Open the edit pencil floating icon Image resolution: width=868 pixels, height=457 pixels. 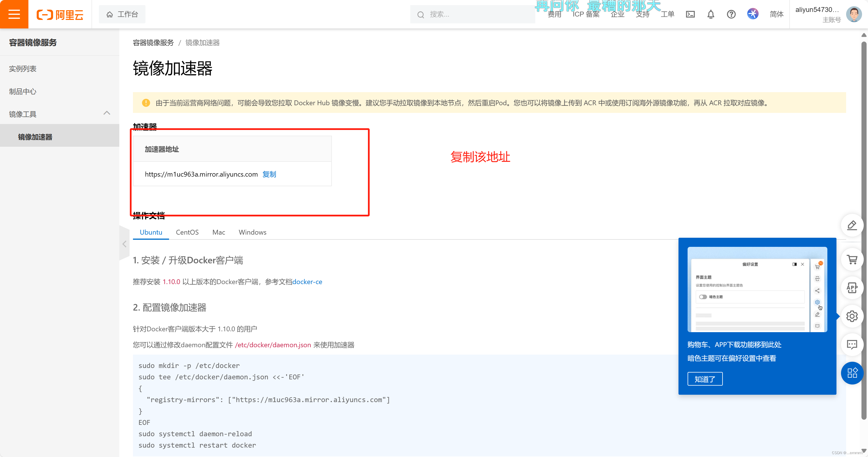tap(852, 225)
